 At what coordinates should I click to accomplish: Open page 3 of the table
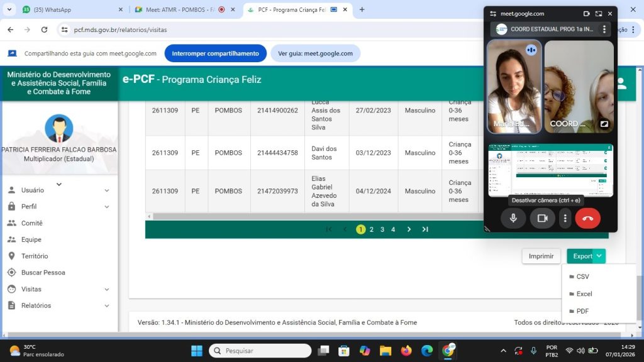tap(382, 229)
